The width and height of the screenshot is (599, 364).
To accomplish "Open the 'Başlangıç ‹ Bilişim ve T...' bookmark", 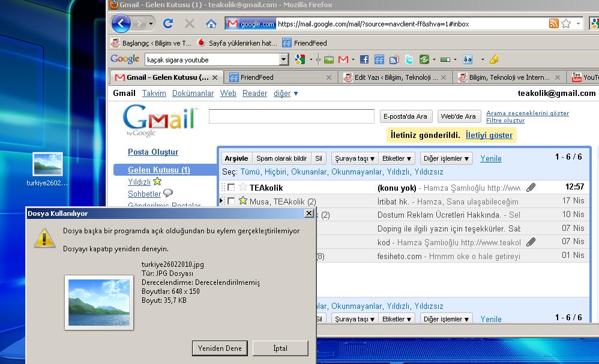I will [x=151, y=43].
